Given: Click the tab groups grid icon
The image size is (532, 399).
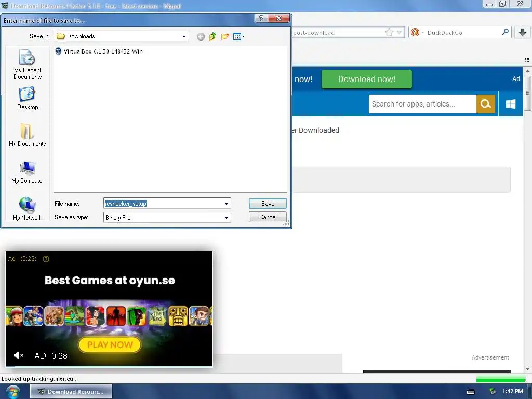Looking at the screenshot, I should pos(527,60).
